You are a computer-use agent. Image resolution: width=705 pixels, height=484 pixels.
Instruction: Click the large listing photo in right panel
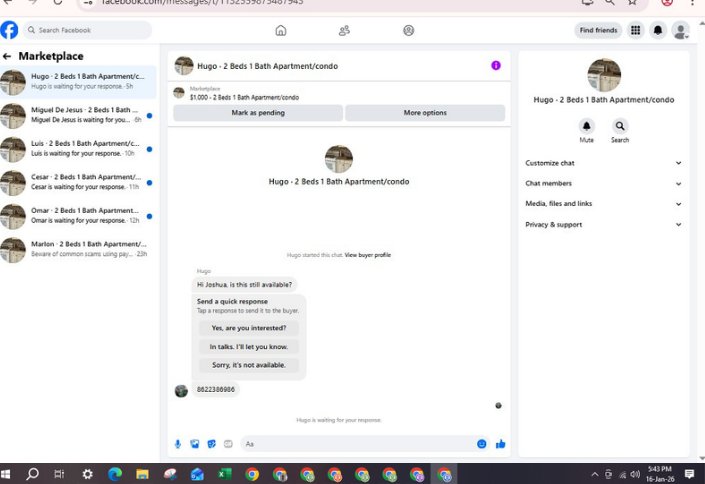tap(604, 75)
